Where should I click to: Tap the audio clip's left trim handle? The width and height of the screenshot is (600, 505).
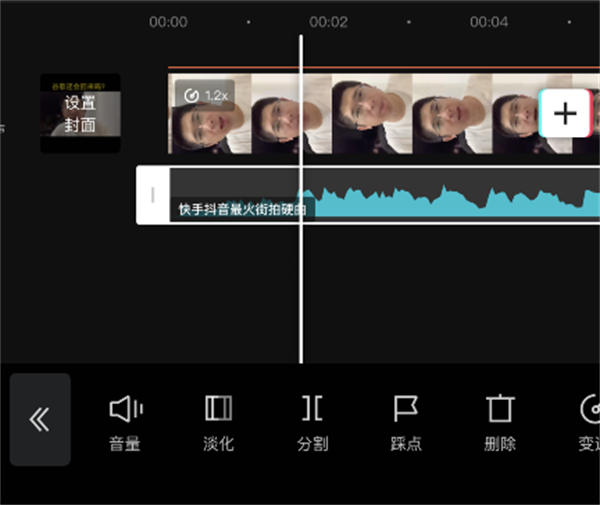pos(153,195)
